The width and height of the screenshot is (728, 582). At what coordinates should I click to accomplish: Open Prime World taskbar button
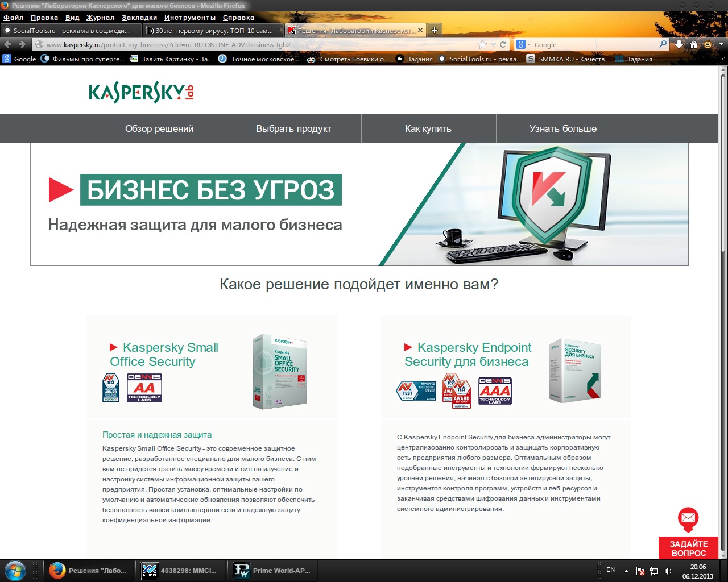[272, 571]
